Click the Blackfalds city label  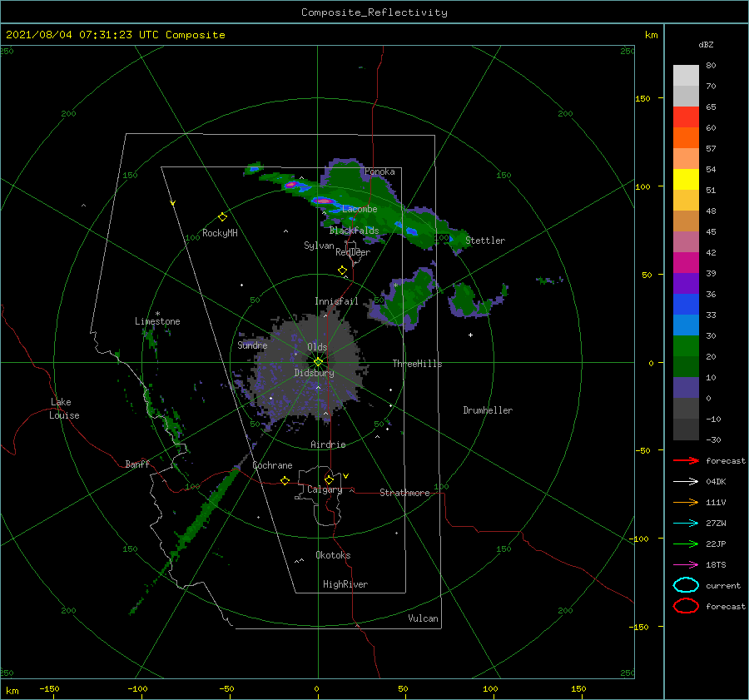[x=354, y=231]
